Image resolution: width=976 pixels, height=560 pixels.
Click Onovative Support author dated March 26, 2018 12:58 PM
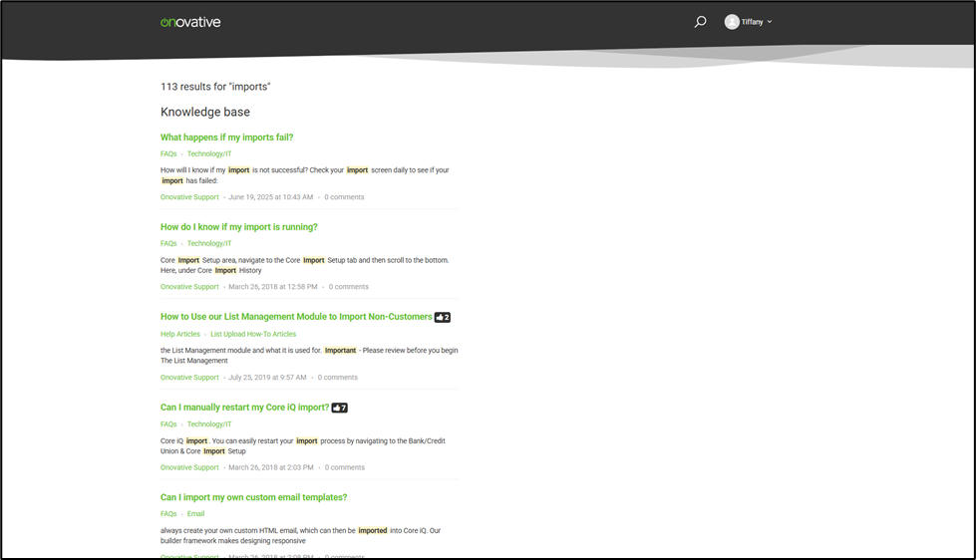[189, 287]
